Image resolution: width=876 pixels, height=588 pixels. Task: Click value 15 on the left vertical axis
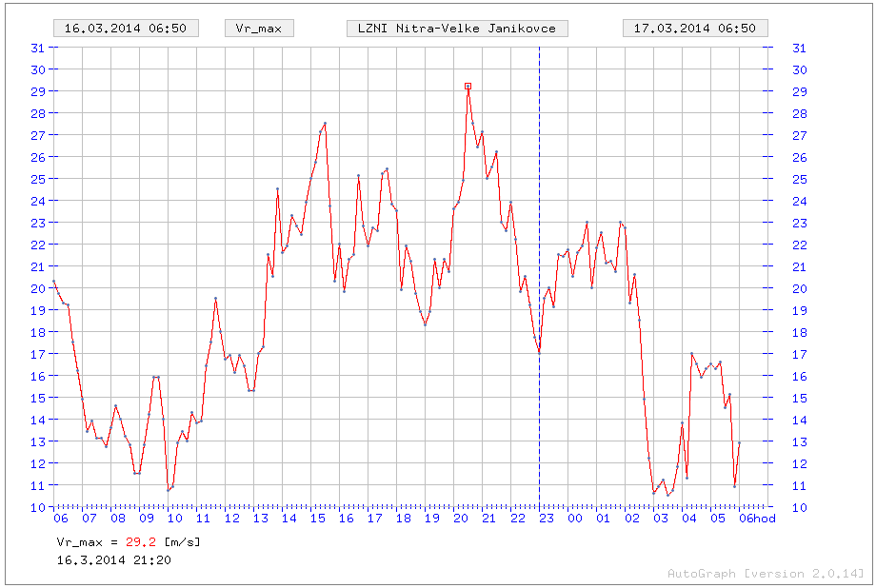pyautogui.click(x=38, y=398)
